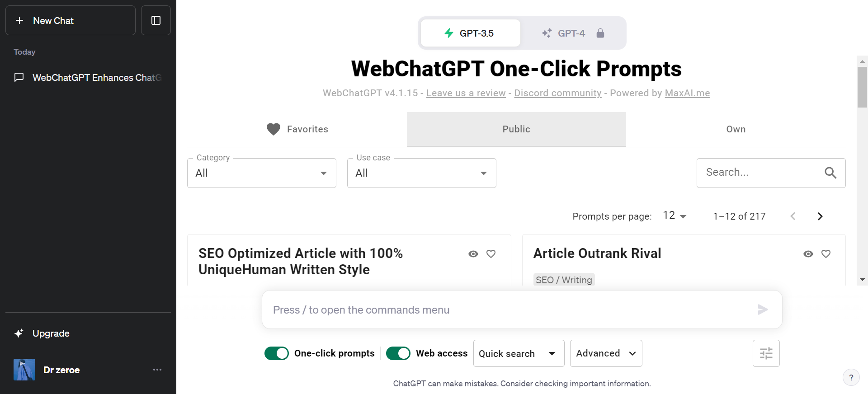Screen dimensions: 868x394
Task: Open the Discord community link
Action: pyautogui.click(x=557, y=93)
